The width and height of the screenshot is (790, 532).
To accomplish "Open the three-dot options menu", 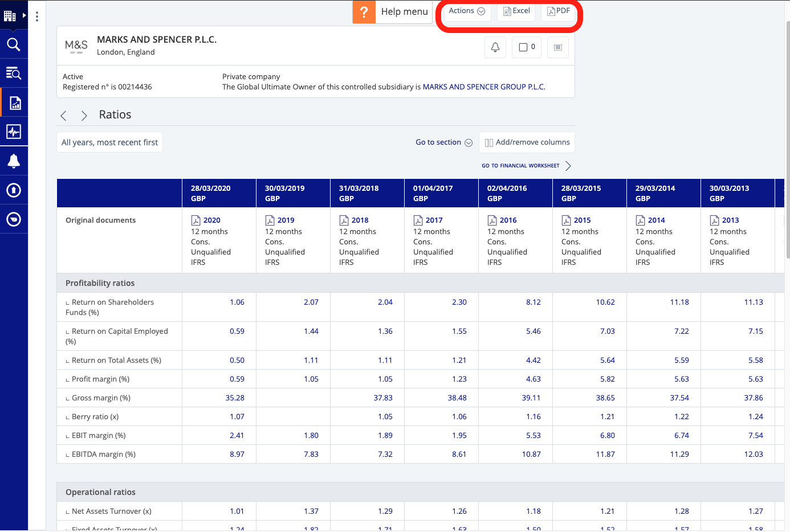I will click(37, 17).
